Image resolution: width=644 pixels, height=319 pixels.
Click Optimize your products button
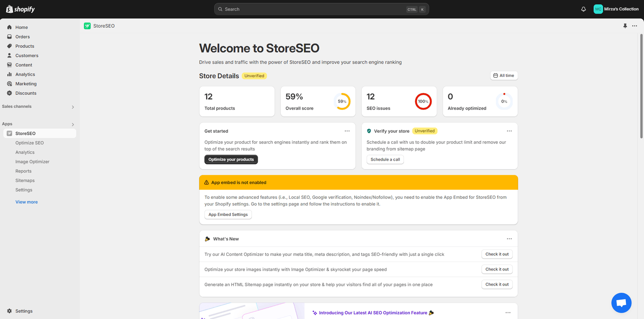[x=231, y=159]
